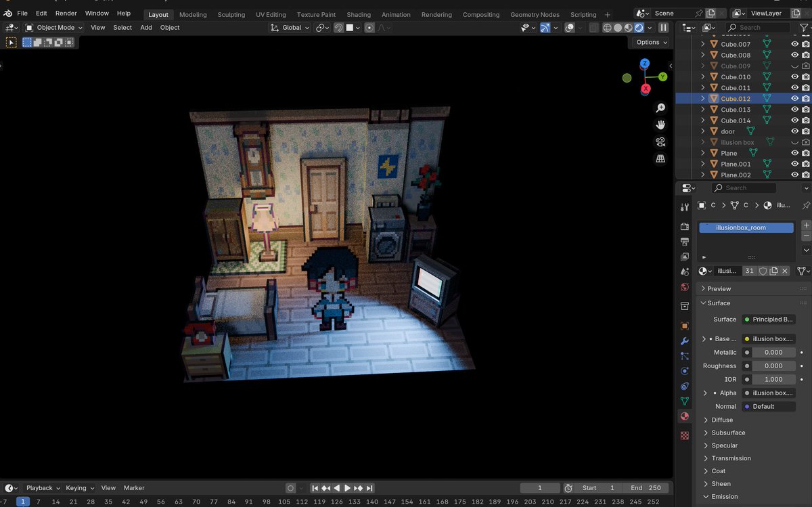Activate the viewport zoom magnifier icon
This screenshot has width=812, height=507.
pyautogui.click(x=660, y=107)
